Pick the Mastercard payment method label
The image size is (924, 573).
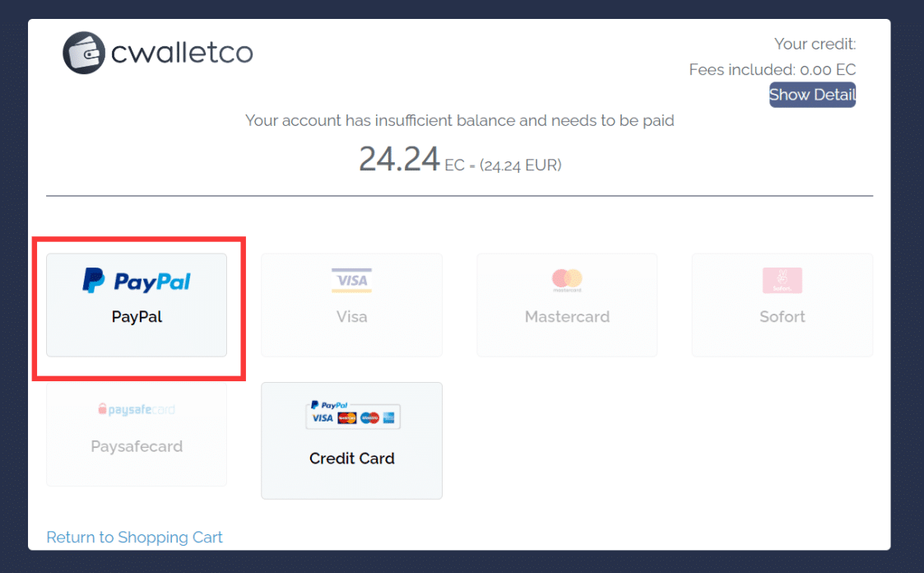pyautogui.click(x=567, y=317)
